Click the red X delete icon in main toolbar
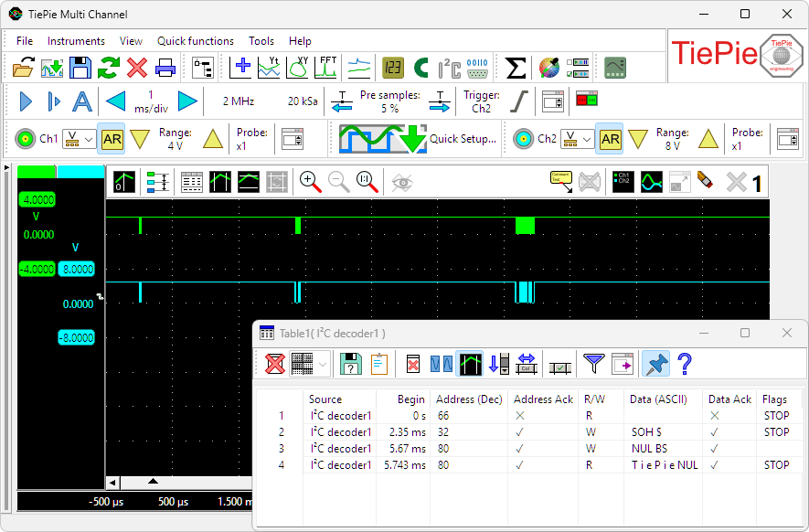The height and width of the screenshot is (532, 809). (x=137, y=68)
